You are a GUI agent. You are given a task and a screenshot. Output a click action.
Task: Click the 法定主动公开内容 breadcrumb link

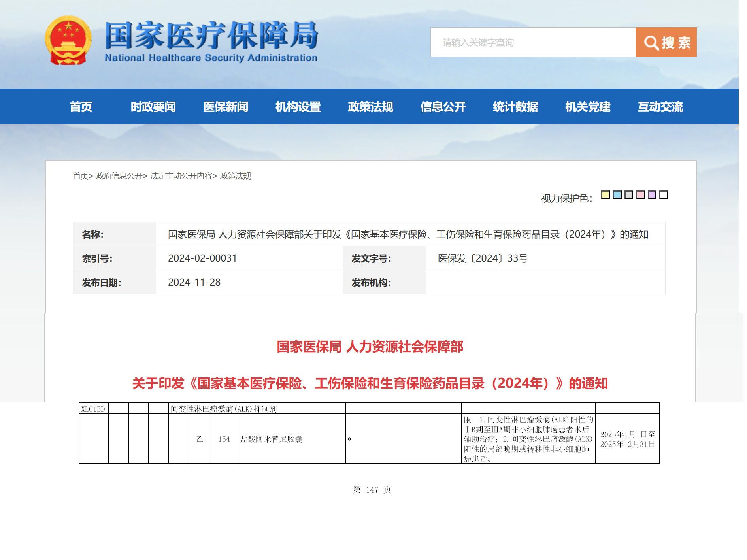[x=181, y=176]
